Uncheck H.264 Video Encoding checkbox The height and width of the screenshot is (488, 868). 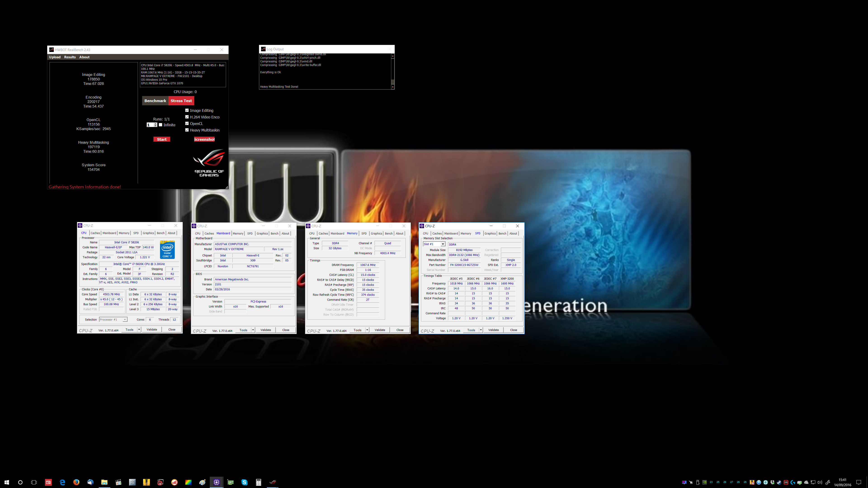point(187,117)
